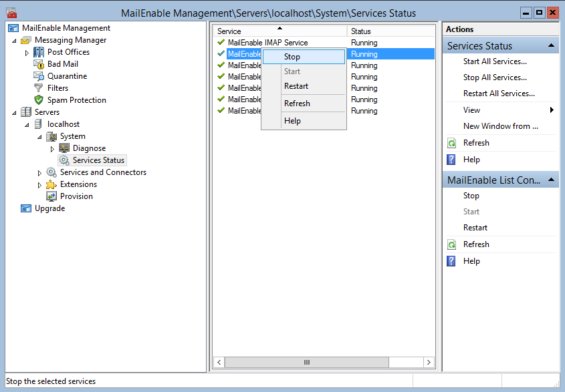Click the Quarantine envelope icon

tap(39, 76)
